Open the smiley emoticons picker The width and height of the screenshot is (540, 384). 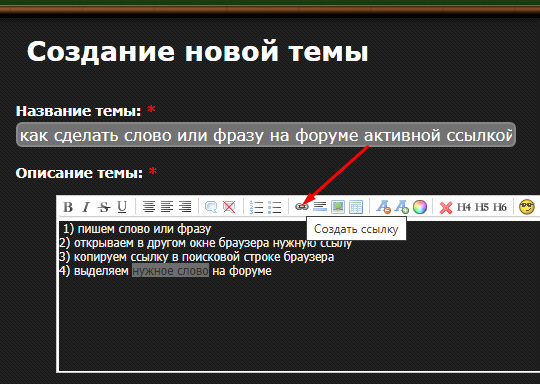527,207
